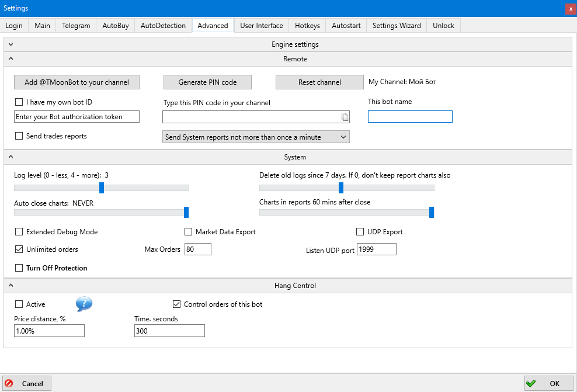The image size is (577, 392).
Task: Click Add @TMoonBot to your channel
Action: click(x=77, y=82)
